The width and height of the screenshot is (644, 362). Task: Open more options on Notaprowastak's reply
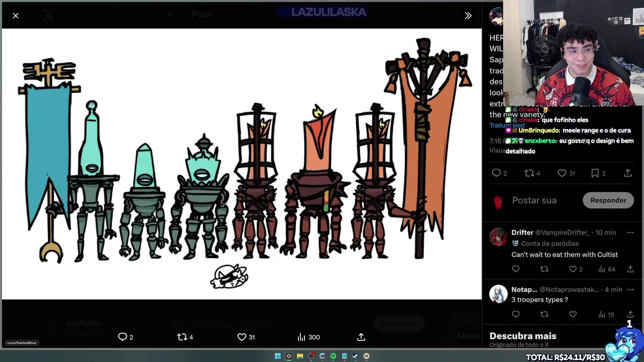tap(630, 289)
